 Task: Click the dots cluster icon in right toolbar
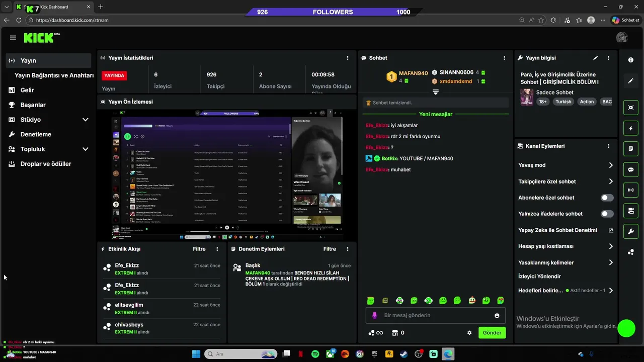click(x=631, y=252)
